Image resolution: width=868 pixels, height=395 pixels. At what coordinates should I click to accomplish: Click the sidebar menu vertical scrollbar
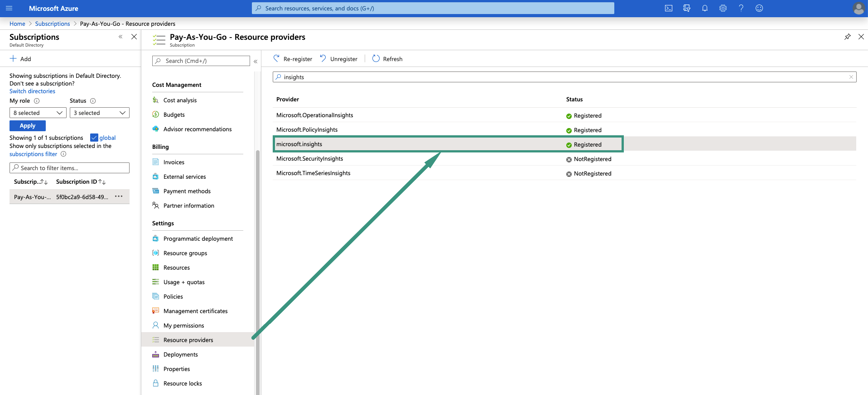pyautogui.click(x=258, y=271)
